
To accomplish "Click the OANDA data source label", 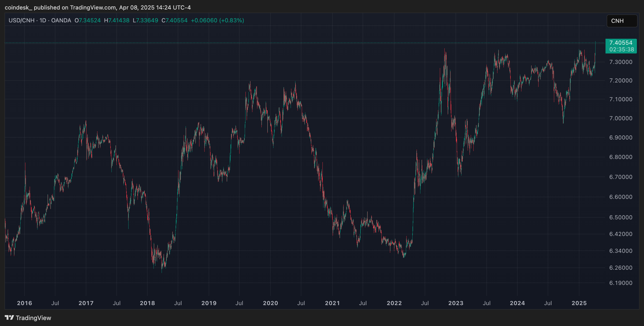I will click(x=61, y=20).
